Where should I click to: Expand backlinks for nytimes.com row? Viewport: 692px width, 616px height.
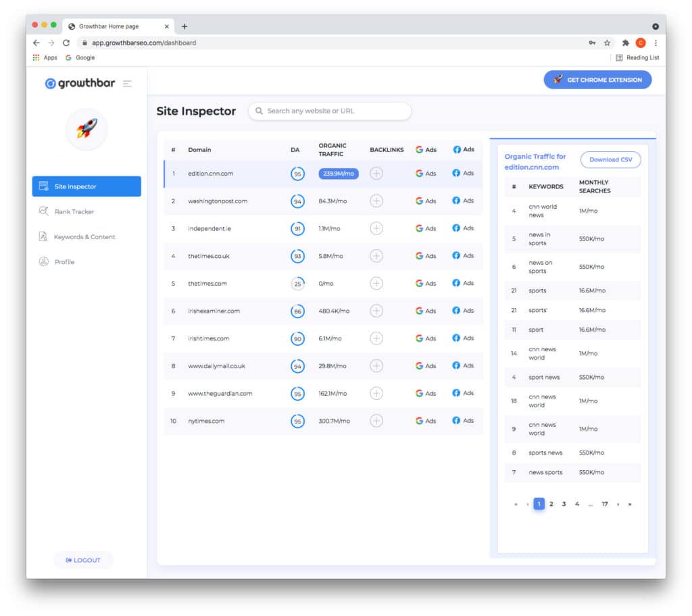[x=376, y=421]
